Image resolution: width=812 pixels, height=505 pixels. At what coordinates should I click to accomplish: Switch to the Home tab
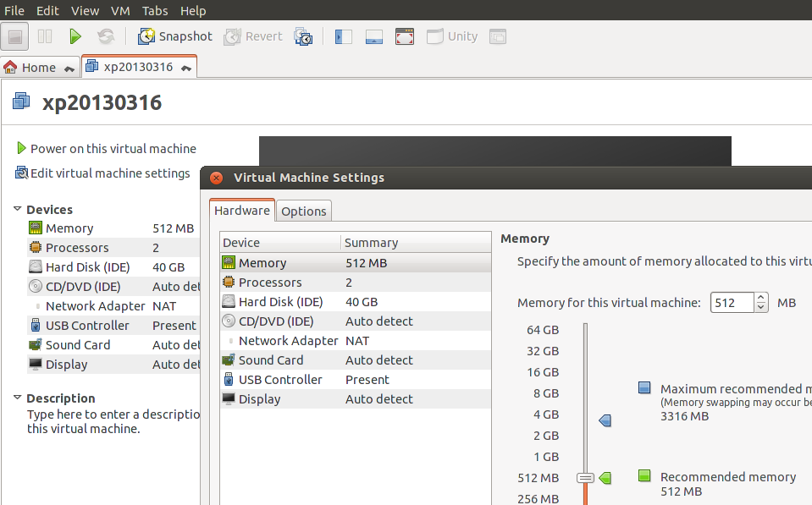[x=39, y=68]
